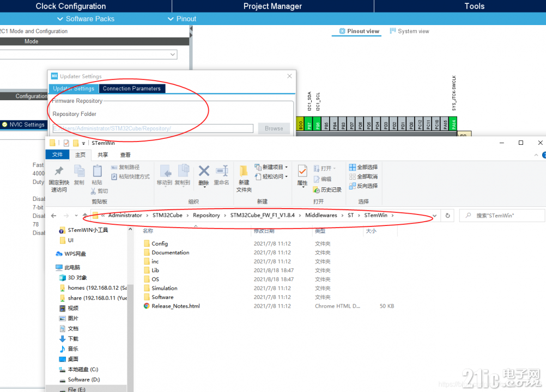This screenshot has width=546, height=392.
Task: Click the Pin to Quick Access icon
Action: click(x=59, y=171)
